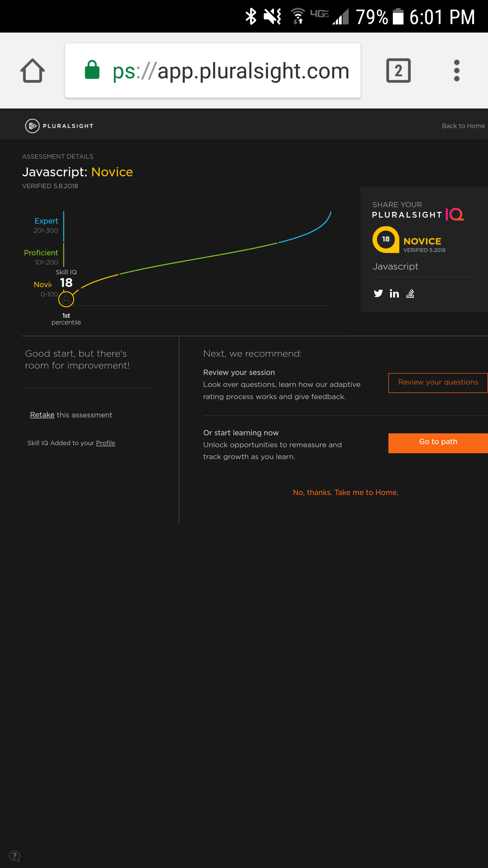Share Skill IQ on Stack Overflow
The height and width of the screenshot is (868, 488).
[410, 293]
